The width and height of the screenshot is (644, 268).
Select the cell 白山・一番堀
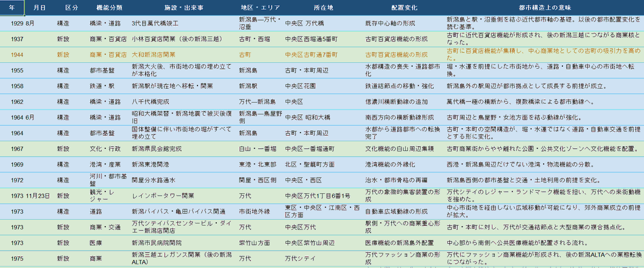(260, 148)
